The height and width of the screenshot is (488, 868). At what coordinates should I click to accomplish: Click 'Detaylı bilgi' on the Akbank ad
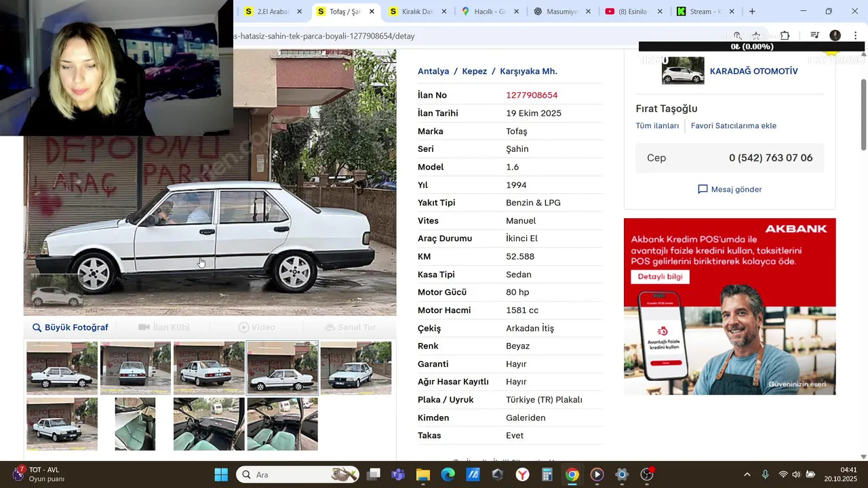660,277
